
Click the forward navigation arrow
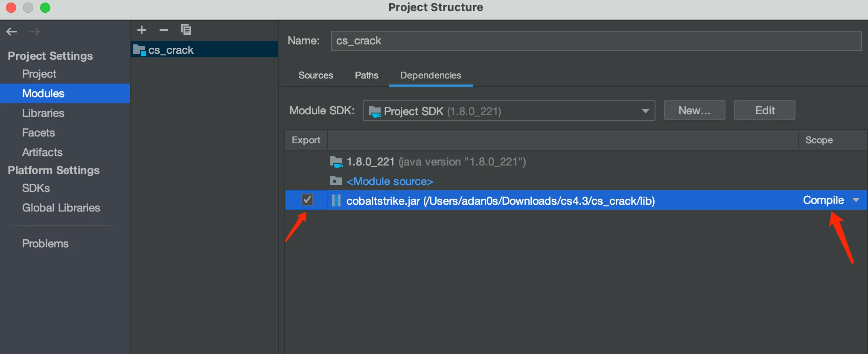(x=34, y=32)
